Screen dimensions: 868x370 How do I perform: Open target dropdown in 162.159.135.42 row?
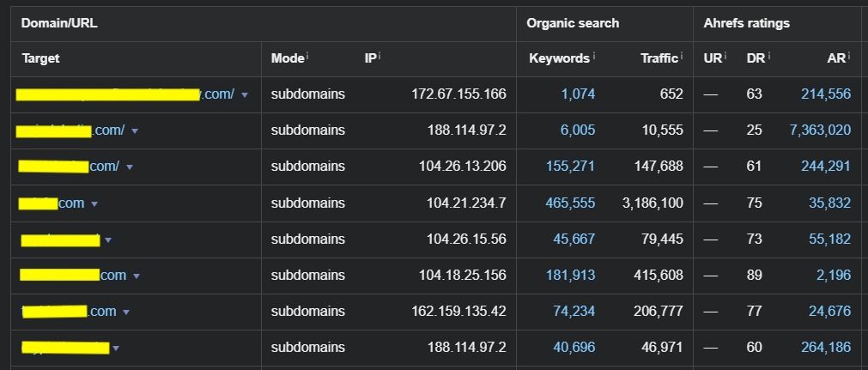pos(125,312)
